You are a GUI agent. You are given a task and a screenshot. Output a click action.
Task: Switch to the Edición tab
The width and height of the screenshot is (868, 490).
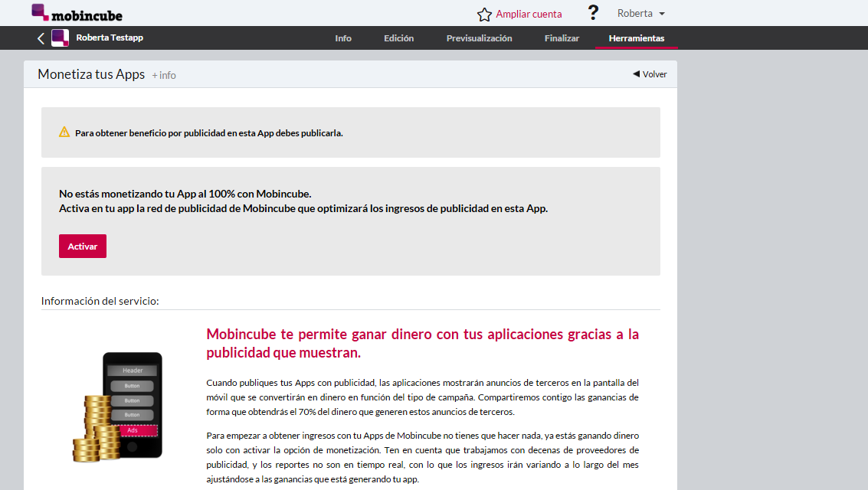[398, 38]
